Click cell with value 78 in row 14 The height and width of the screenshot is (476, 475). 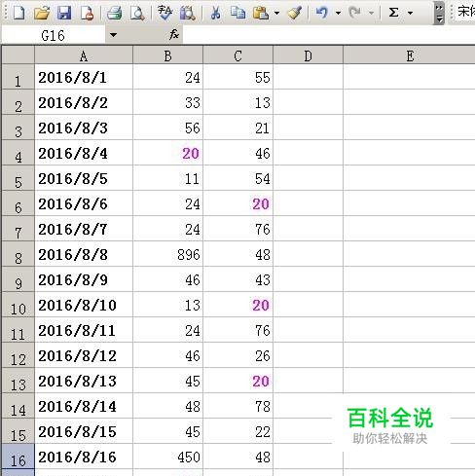pos(237,406)
